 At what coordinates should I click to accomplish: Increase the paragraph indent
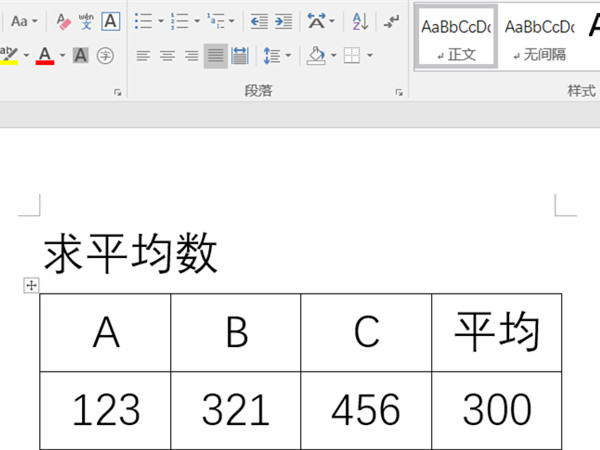284,21
